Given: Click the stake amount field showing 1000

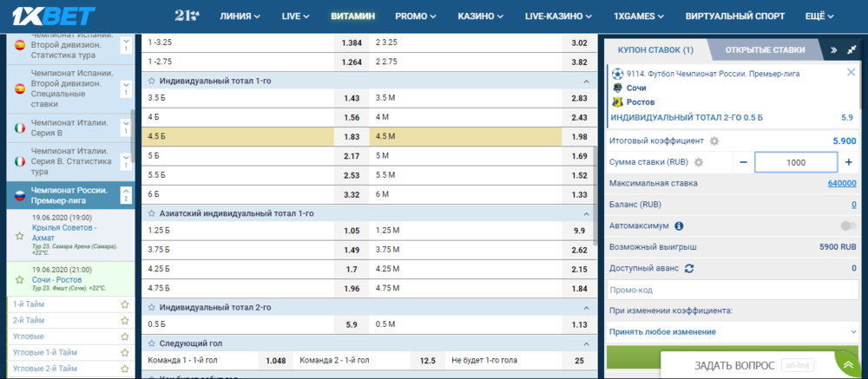Looking at the screenshot, I should pos(796,163).
